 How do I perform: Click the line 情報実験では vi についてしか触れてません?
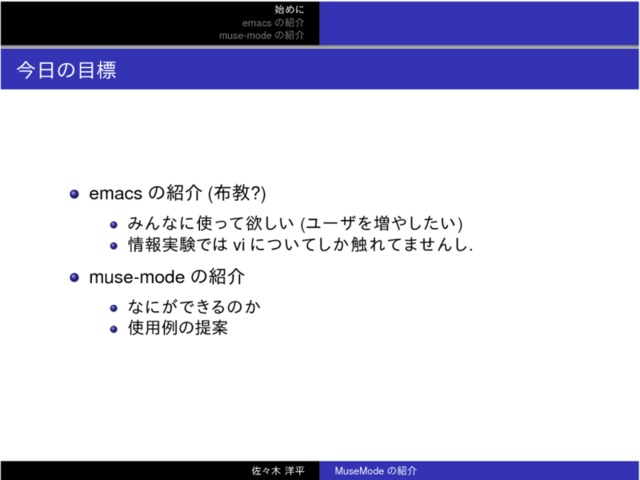300,244
